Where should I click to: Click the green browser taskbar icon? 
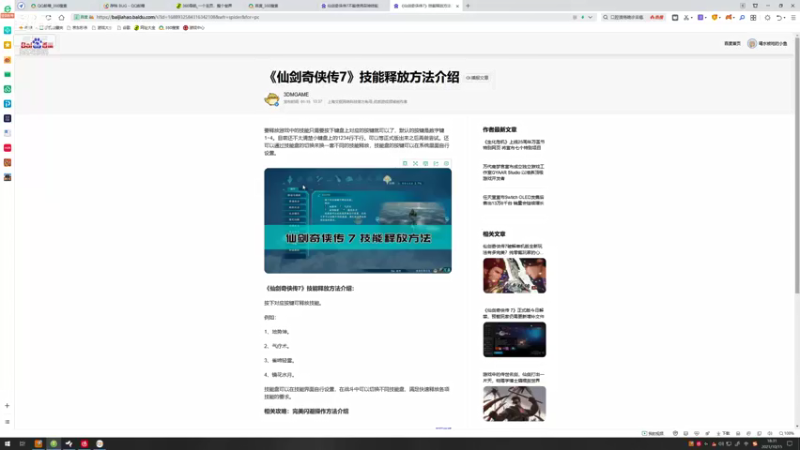(54, 444)
